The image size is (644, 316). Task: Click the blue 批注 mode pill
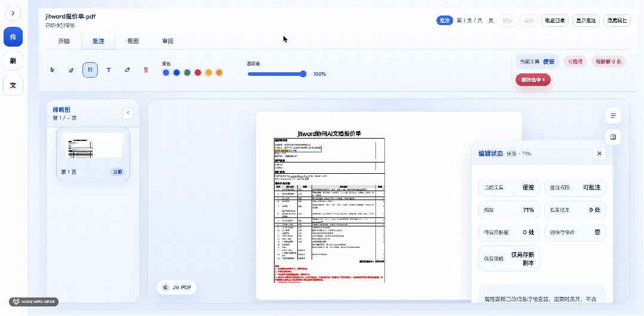coord(445,20)
